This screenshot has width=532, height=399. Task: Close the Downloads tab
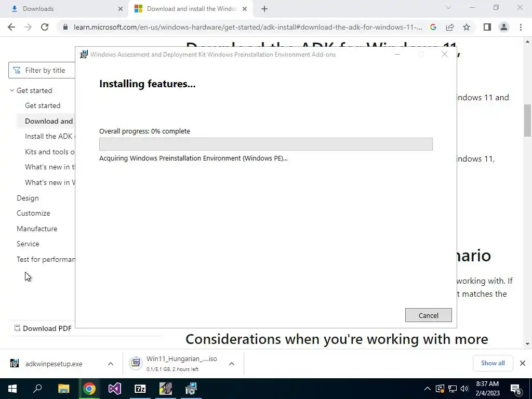tap(121, 9)
